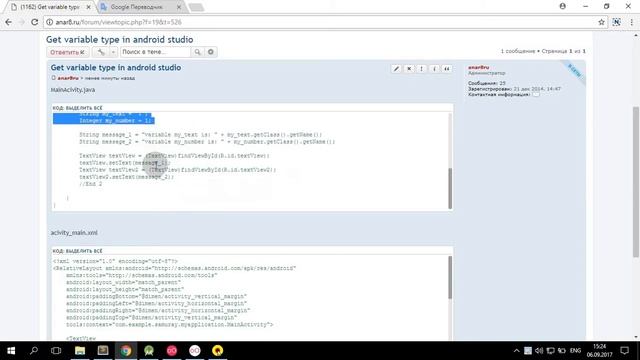The height and width of the screenshot is (360, 640).
Task: Click the XML code block's scrollbar
Action: 450,278
